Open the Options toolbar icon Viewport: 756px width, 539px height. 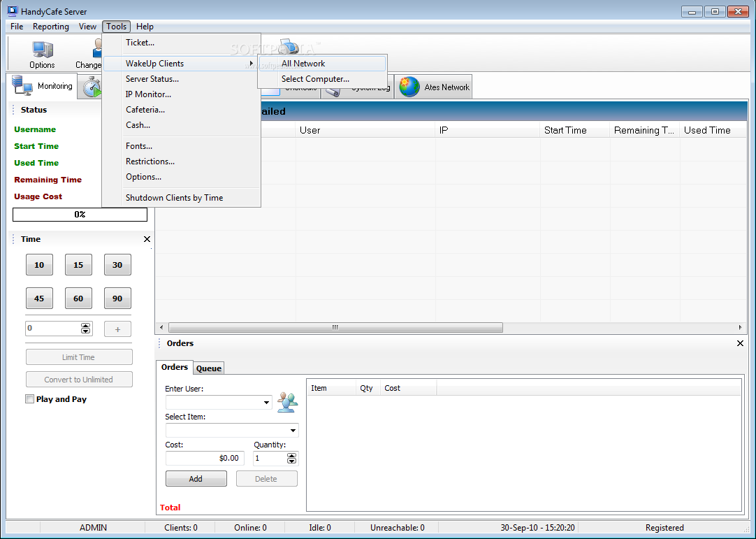[x=43, y=54]
